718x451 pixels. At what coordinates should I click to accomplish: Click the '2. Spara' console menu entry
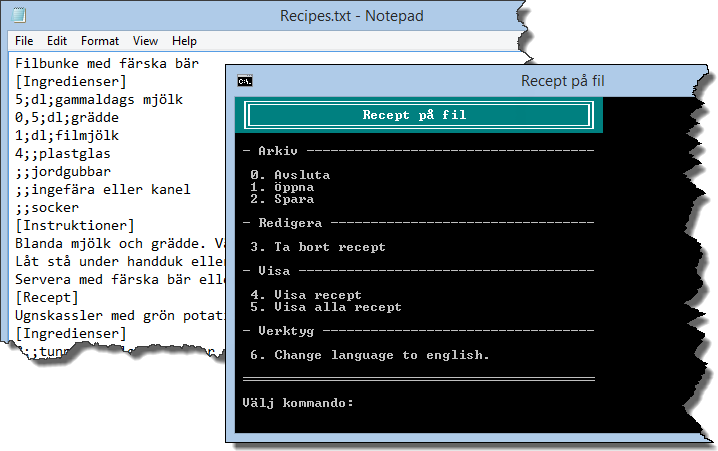[x=282, y=199]
